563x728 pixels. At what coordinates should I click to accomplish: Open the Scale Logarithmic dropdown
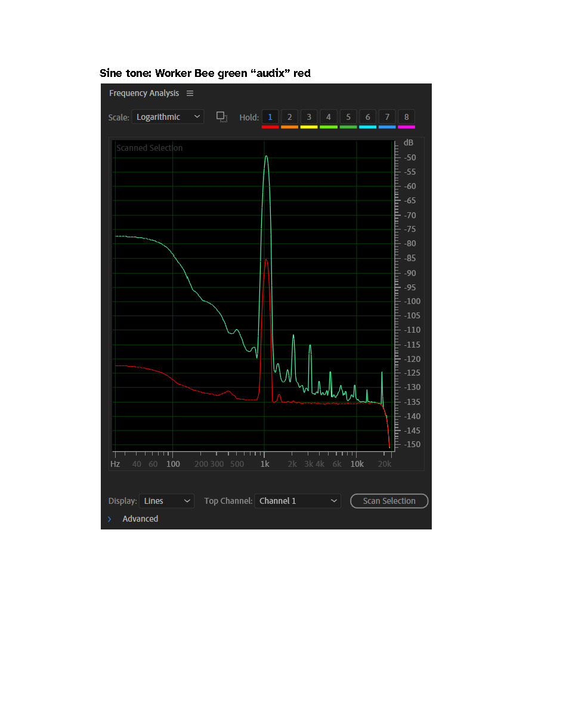[168, 117]
